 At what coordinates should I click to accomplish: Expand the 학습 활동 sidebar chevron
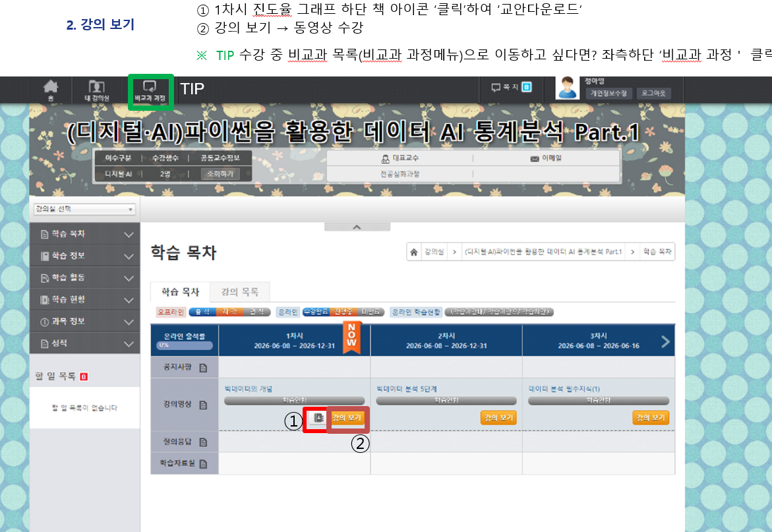tap(129, 278)
